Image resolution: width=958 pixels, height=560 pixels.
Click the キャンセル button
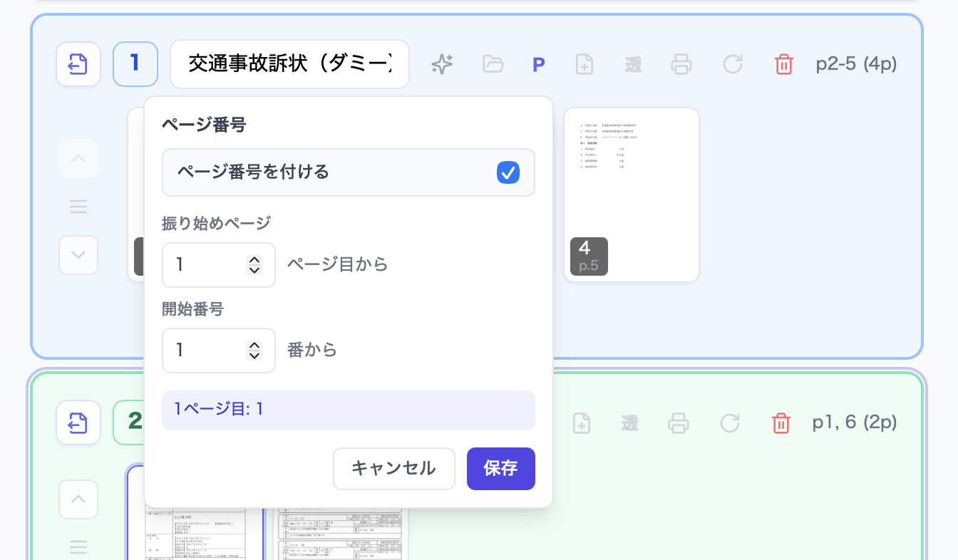coord(394,469)
